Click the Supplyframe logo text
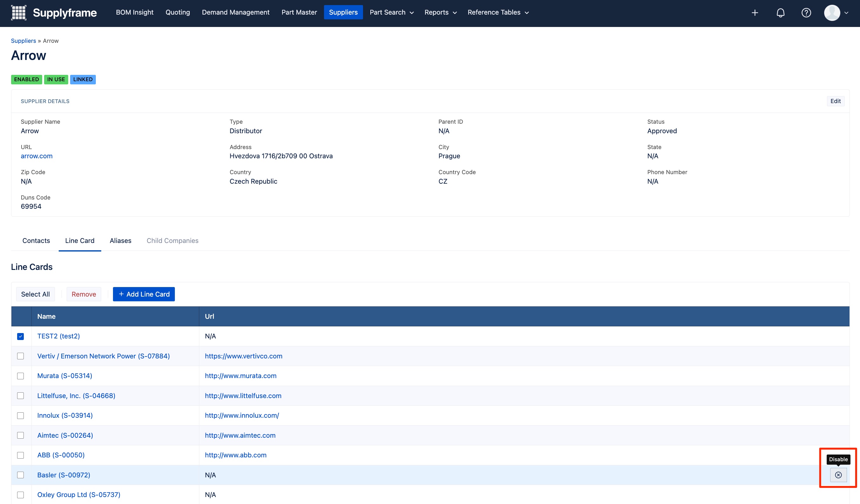860x504 pixels. (x=64, y=13)
